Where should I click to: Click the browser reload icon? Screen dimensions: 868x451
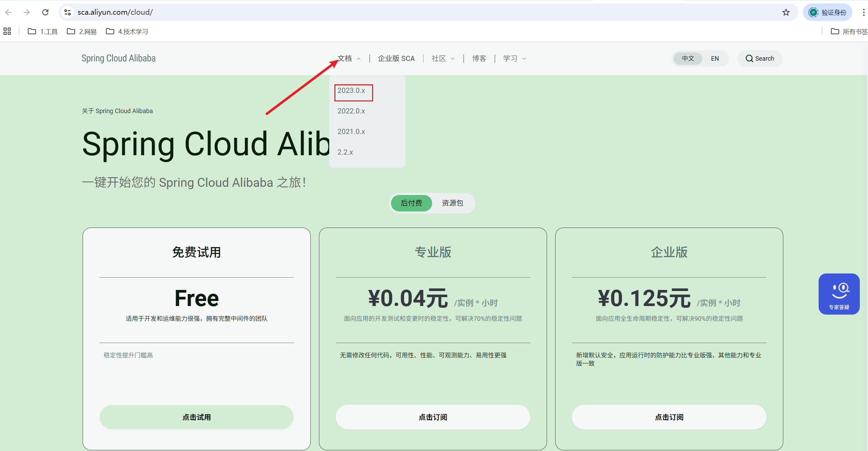pos(45,12)
